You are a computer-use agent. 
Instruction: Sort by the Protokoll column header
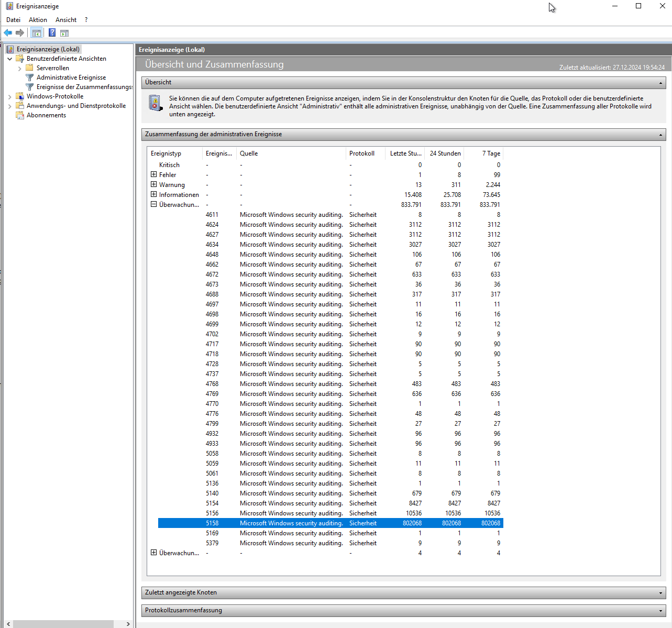click(x=365, y=153)
